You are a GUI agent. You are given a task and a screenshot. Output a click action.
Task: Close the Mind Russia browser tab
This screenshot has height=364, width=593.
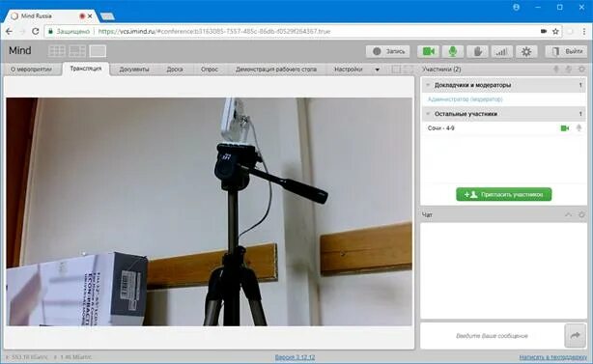point(90,16)
